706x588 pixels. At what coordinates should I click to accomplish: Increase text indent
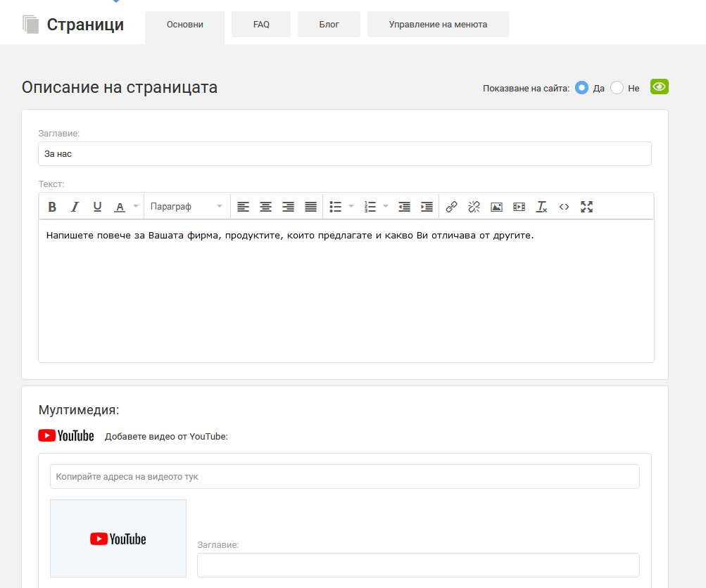coord(427,207)
